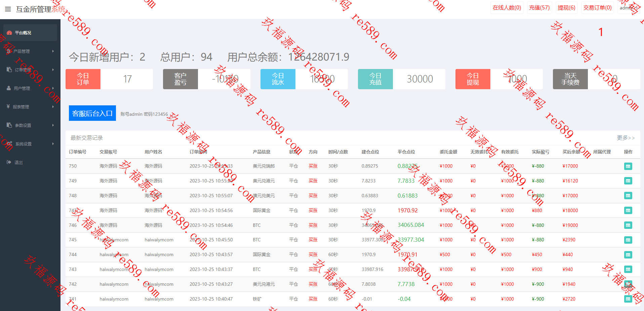
Task: Click the 客服后台入口 button
Action: pos(92,113)
